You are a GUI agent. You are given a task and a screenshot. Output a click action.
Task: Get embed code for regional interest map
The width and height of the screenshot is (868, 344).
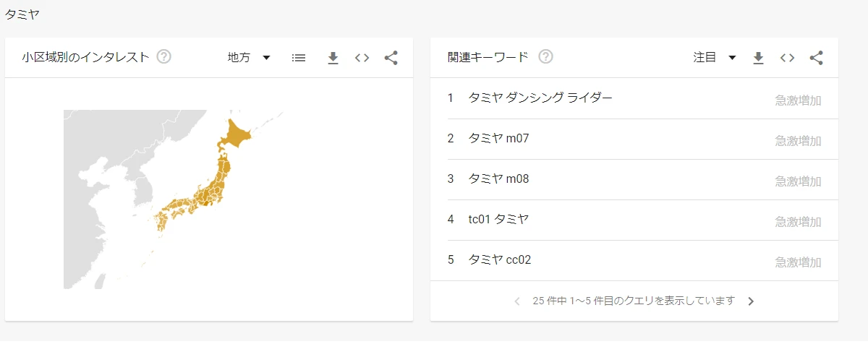coord(362,58)
